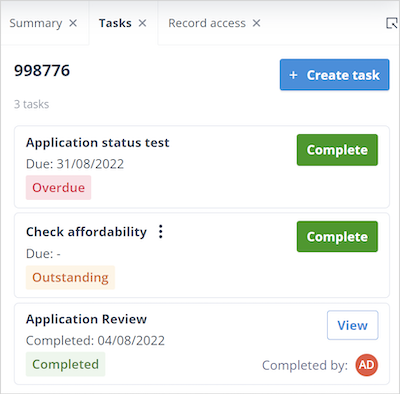Open the Check affordability three-dot menu

click(161, 231)
